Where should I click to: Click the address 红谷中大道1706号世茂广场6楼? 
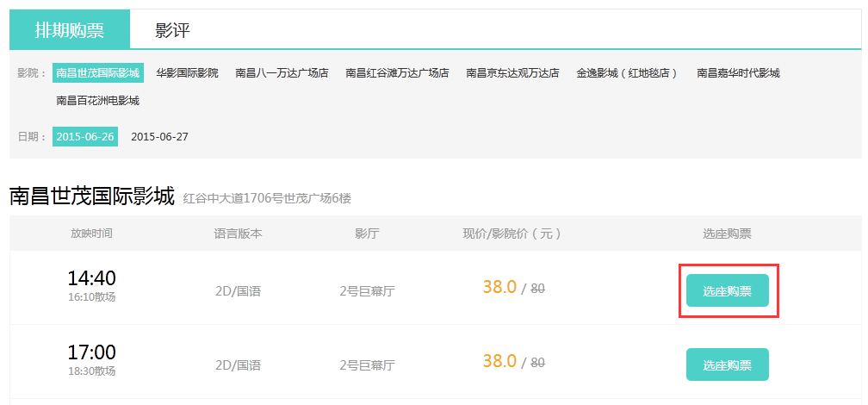267,198
